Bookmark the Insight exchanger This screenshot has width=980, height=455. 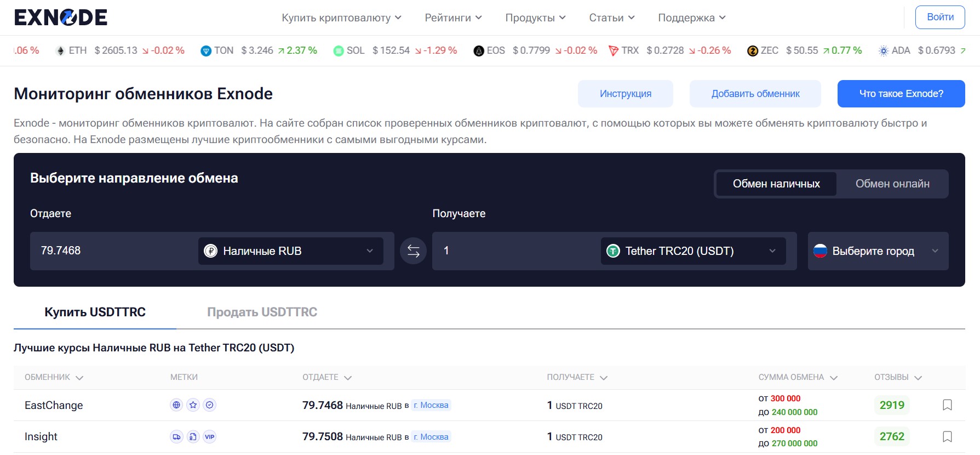(947, 437)
